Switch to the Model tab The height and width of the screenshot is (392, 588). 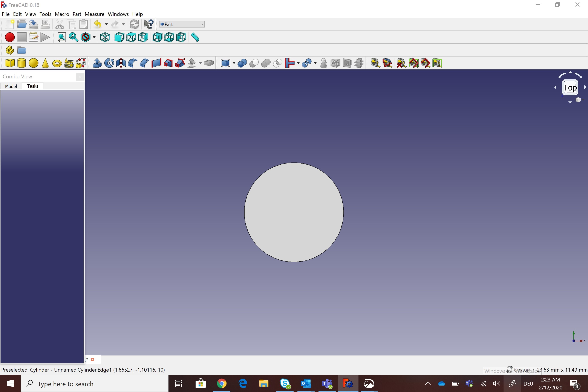pyautogui.click(x=11, y=86)
